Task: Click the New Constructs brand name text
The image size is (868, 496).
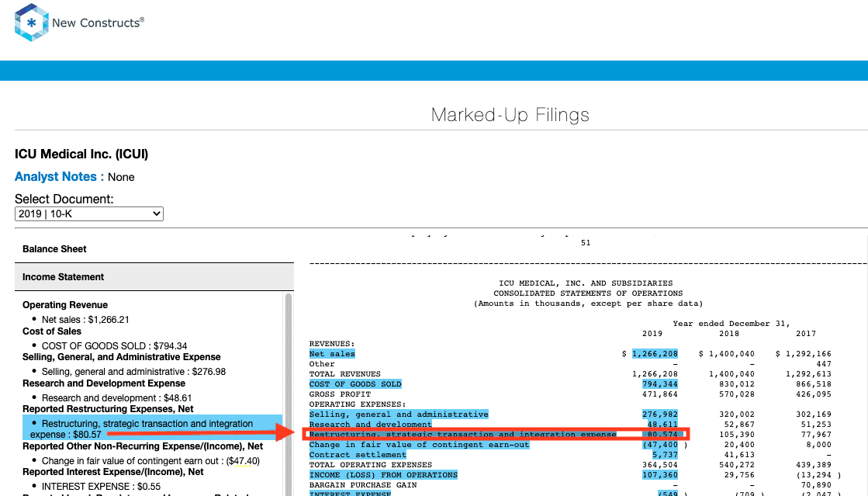Action: (x=98, y=23)
